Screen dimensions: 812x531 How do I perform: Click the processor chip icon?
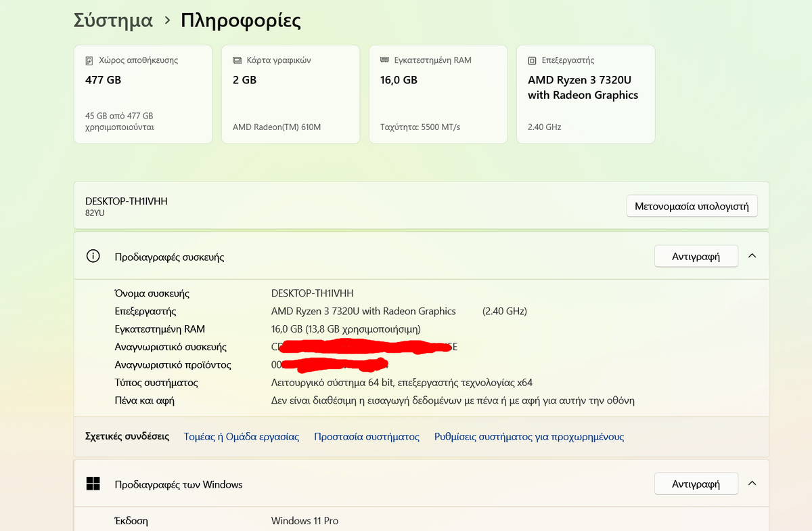tap(532, 60)
